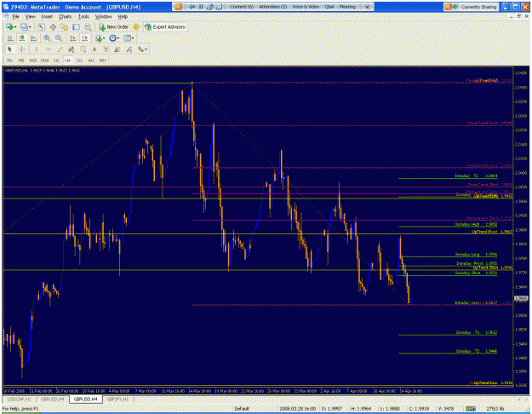Click the New Order button
532x414 pixels.
pos(113,26)
